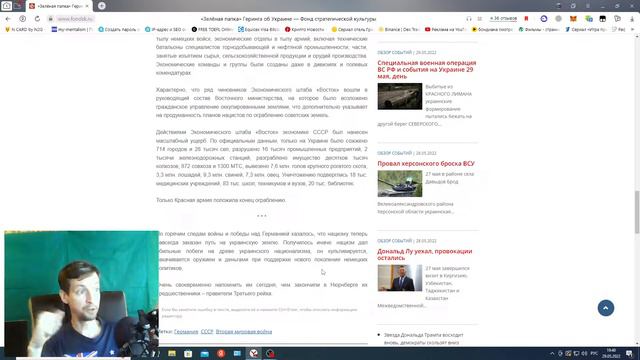Open the reader mode icon beside the headphones

coord(480,19)
